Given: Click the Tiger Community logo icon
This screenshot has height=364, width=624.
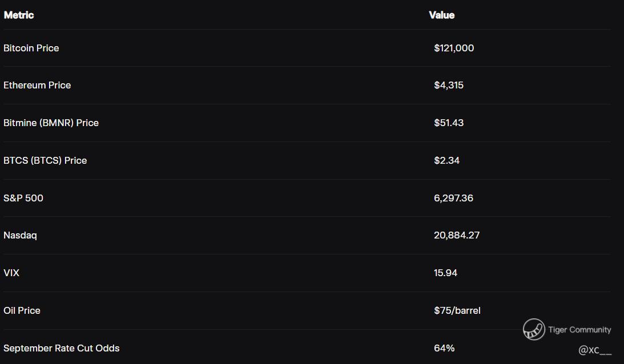Looking at the screenshot, I should (x=534, y=329).
